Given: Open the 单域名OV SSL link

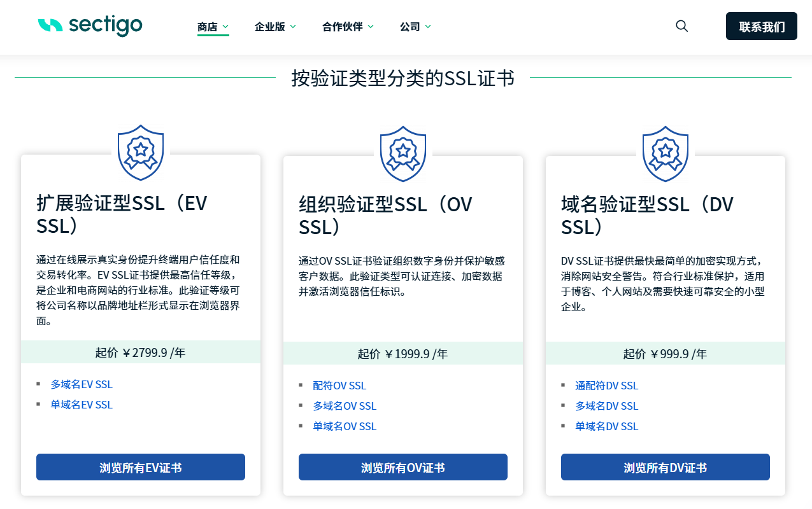Looking at the screenshot, I should [345, 426].
